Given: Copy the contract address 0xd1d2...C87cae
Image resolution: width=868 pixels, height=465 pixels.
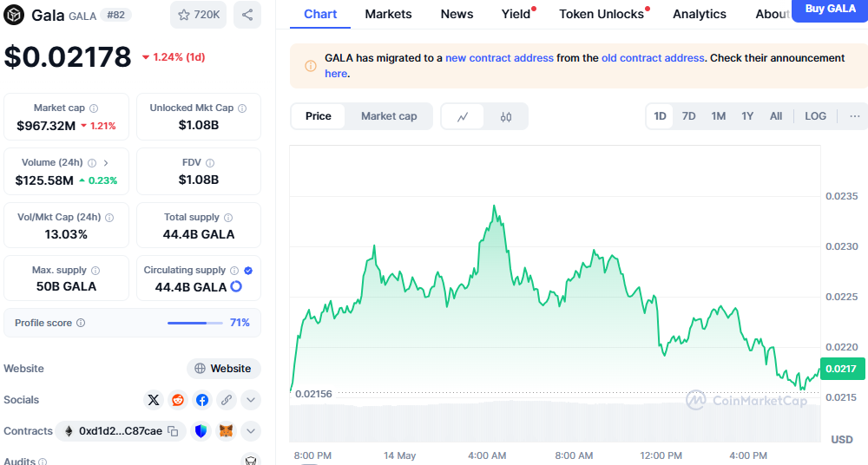Looking at the screenshot, I should (x=173, y=431).
